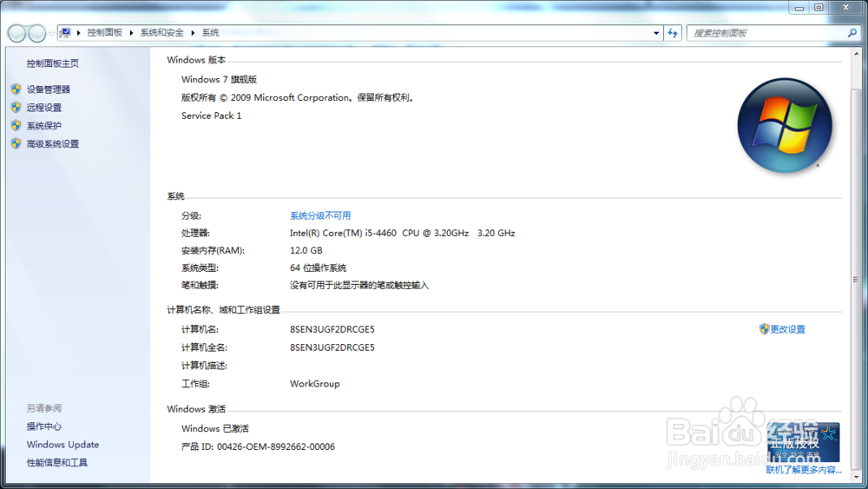Open 性能信息和工具 link
The height and width of the screenshot is (489, 868).
pos(57,462)
